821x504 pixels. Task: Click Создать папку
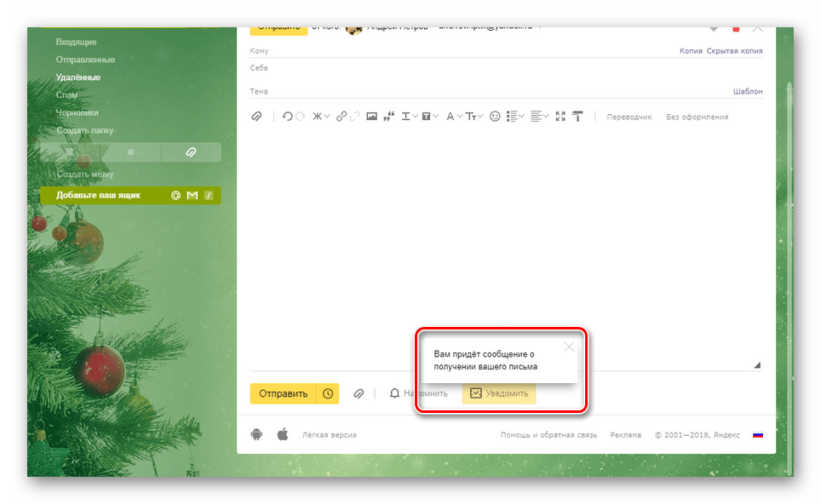click(x=85, y=130)
